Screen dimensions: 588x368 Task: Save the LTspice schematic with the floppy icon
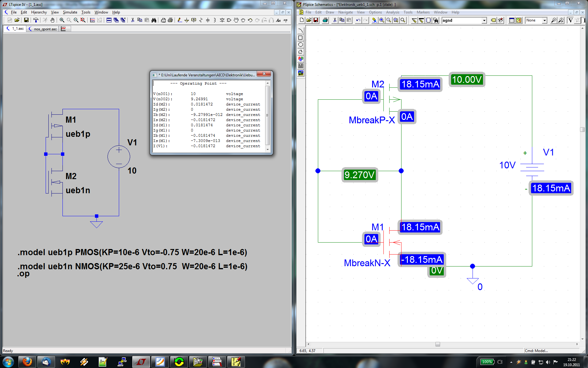pyautogui.click(x=26, y=20)
